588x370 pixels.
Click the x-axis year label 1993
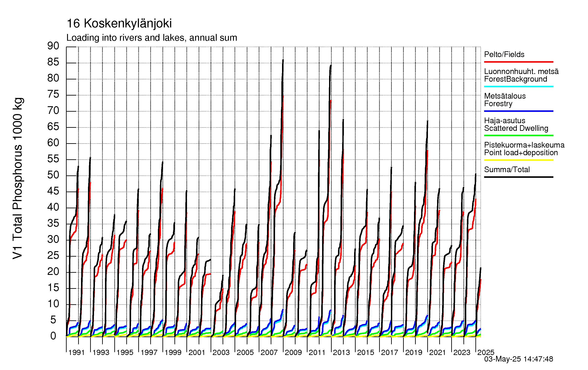pos(101,352)
